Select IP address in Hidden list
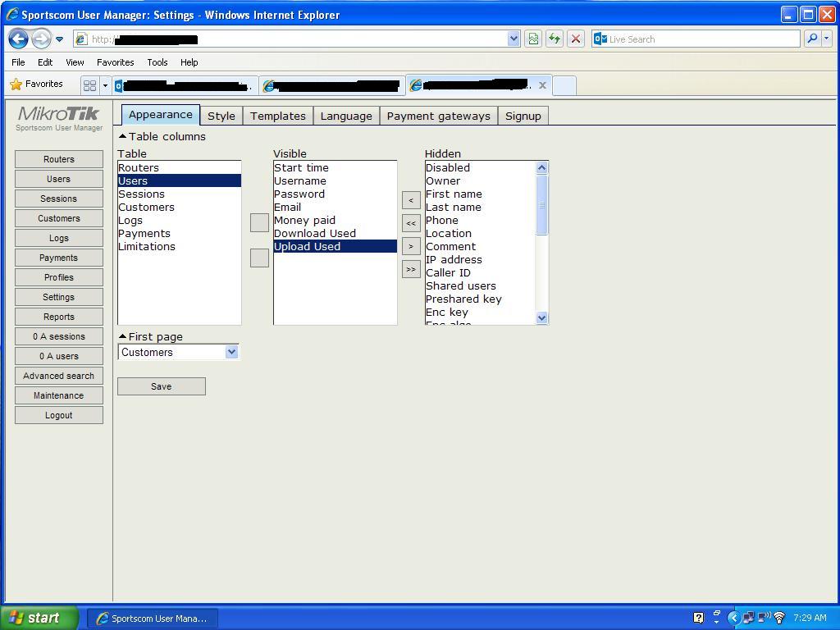Screen dimensions: 840x630 click(x=481, y=260)
